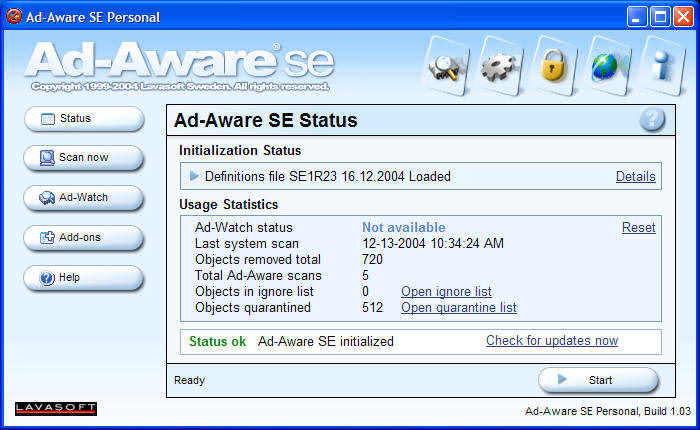Click the Ad-Aware title bar bug icon
700x430 pixels.
coord(14,17)
